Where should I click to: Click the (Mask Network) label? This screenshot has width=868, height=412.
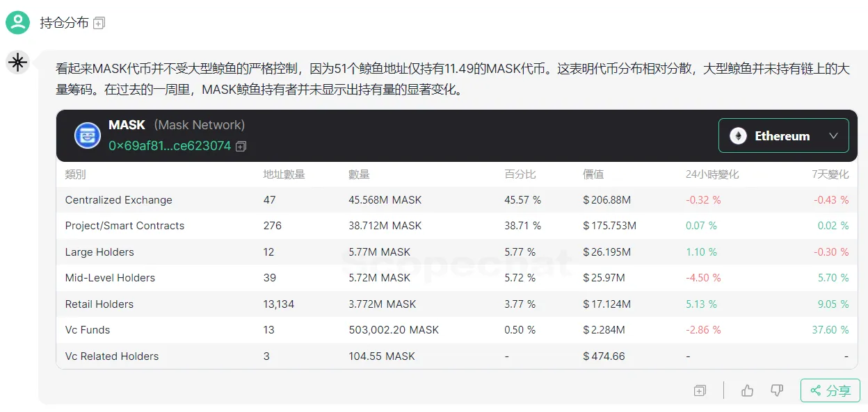pos(199,125)
